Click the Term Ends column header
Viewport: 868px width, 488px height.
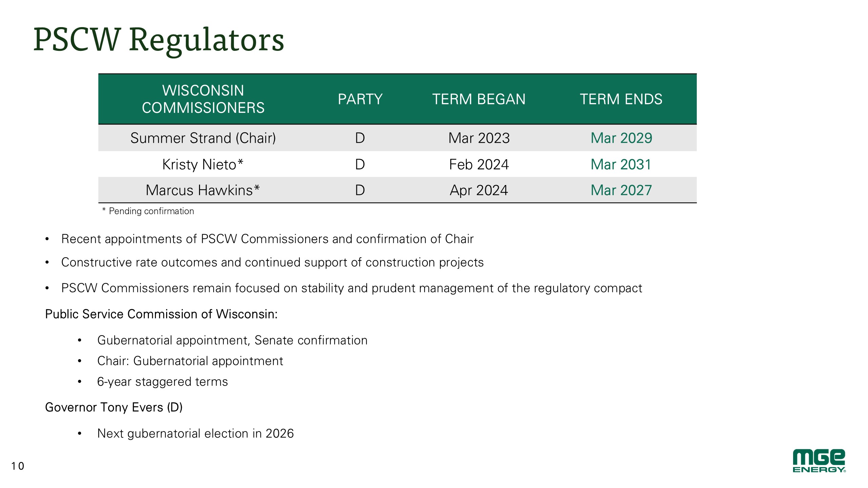pos(621,99)
